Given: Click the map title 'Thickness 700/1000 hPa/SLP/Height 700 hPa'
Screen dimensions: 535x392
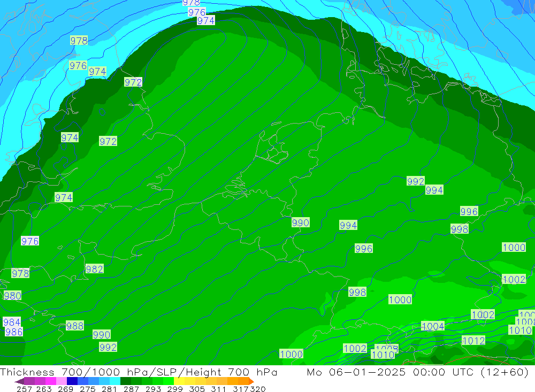Looking at the screenshot, I should point(139,372).
